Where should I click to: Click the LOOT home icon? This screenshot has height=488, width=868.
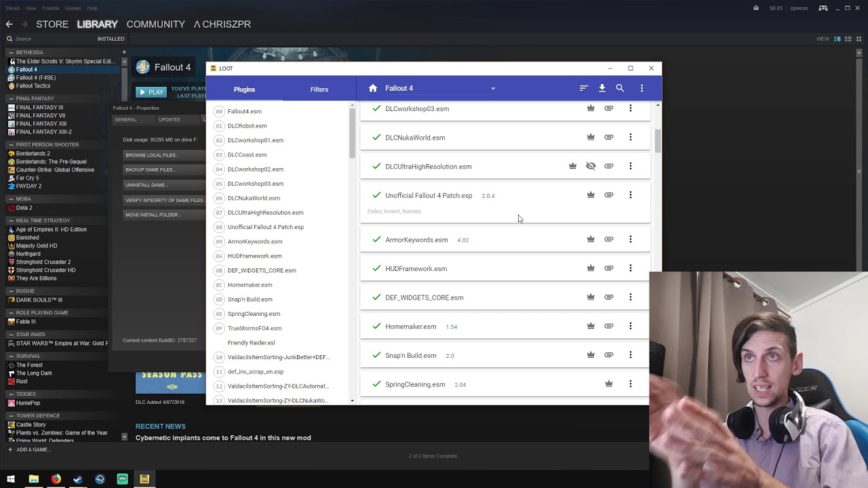tap(372, 88)
